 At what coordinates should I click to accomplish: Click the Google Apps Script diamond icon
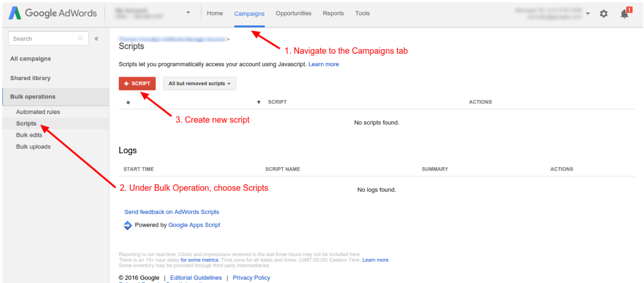coord(128,225)
